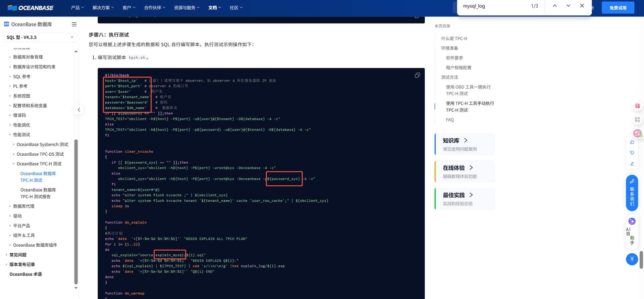The width and height of the screenshot is (644, 299).
Task: Open the SQL 型 - V4.3.5 version dropdown
Action: tap(40, 37)
